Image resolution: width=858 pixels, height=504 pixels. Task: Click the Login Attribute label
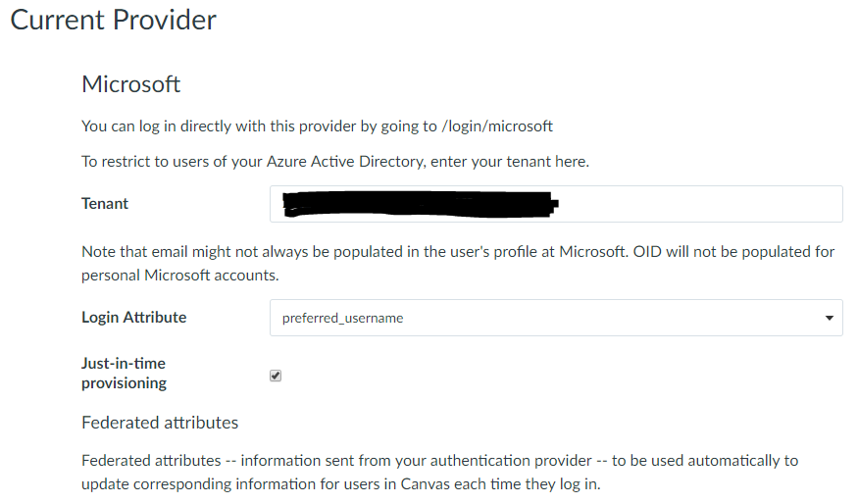pyautogui.click(x=133, y=318)
